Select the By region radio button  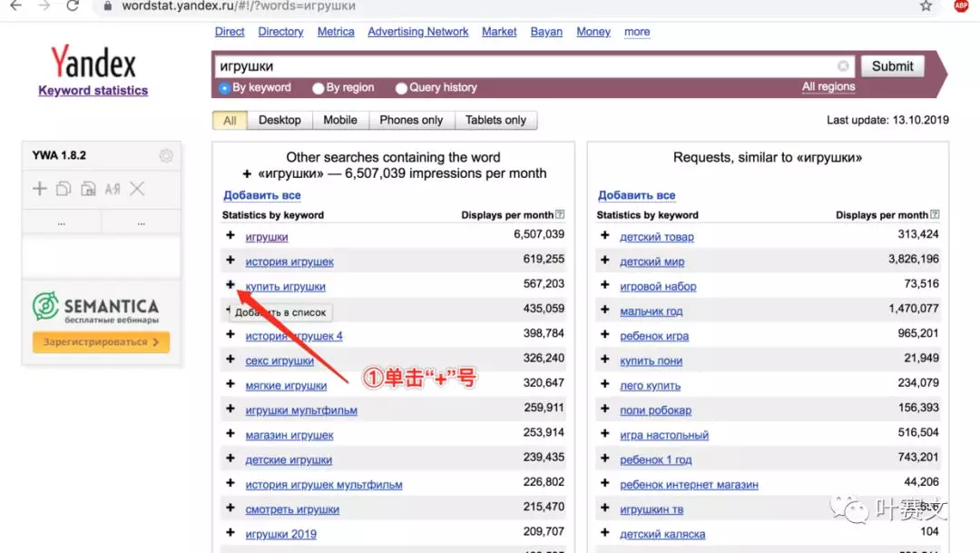point(319,87)
